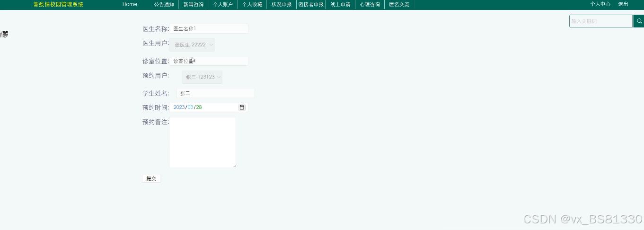Select the year 2023 in the date field
Viewport: 644px width, 230px height.
(x=179, y=107)
